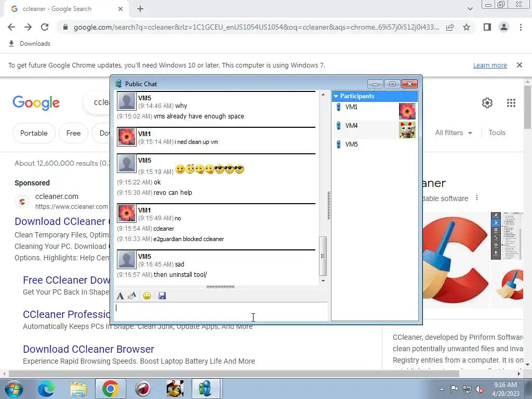532x399 pixels.
Task: Close the ccleaner Google Search tab
Action: point(121,9)
